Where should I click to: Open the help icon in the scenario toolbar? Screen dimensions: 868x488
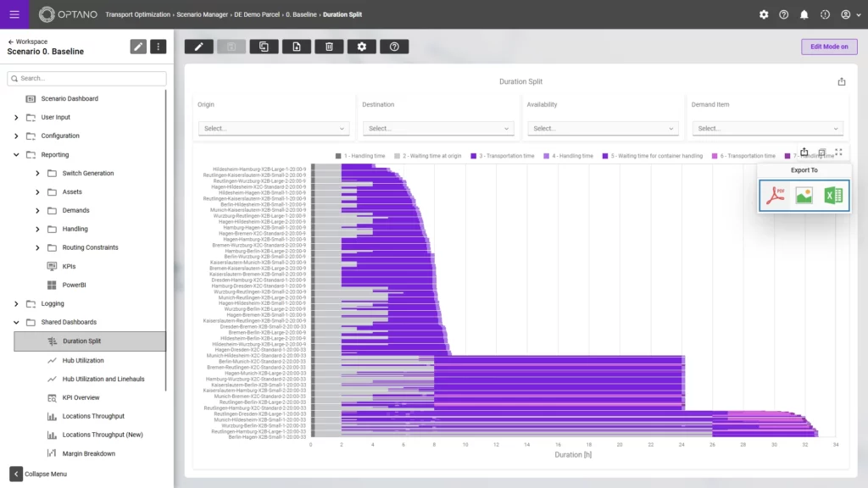point(394,47)
